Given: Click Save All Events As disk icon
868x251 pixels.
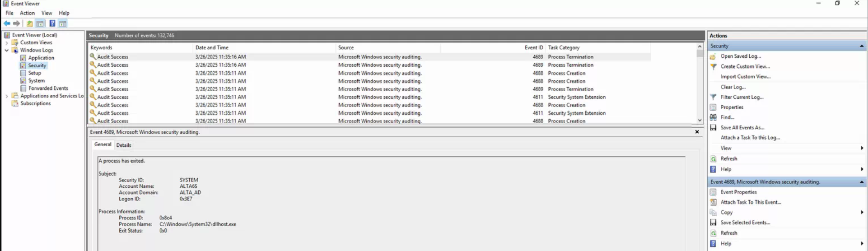Looking at the screenshot, I should (x=713, y=128).
